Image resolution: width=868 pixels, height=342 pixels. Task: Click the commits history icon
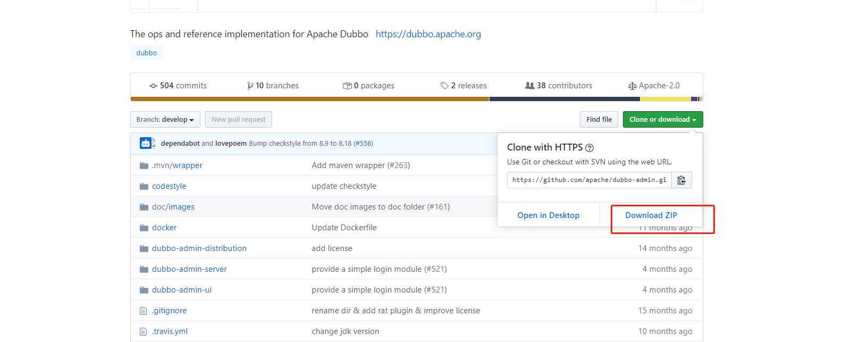coord(153,86)
